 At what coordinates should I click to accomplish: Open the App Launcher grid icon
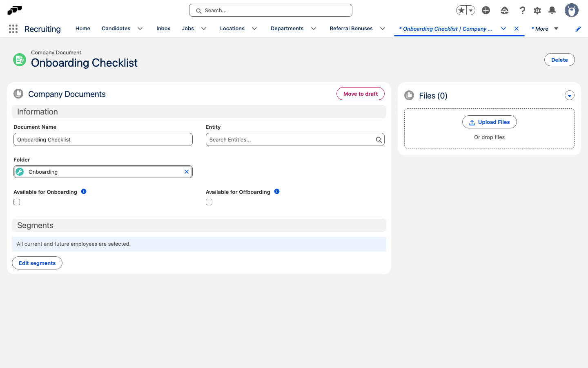click(13, 29)
